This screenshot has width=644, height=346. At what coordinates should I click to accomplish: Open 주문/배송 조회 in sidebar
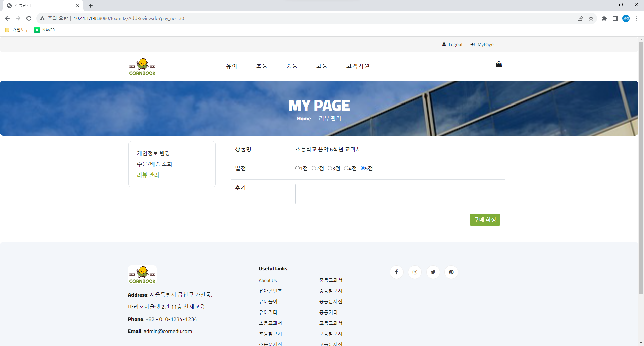154,164
